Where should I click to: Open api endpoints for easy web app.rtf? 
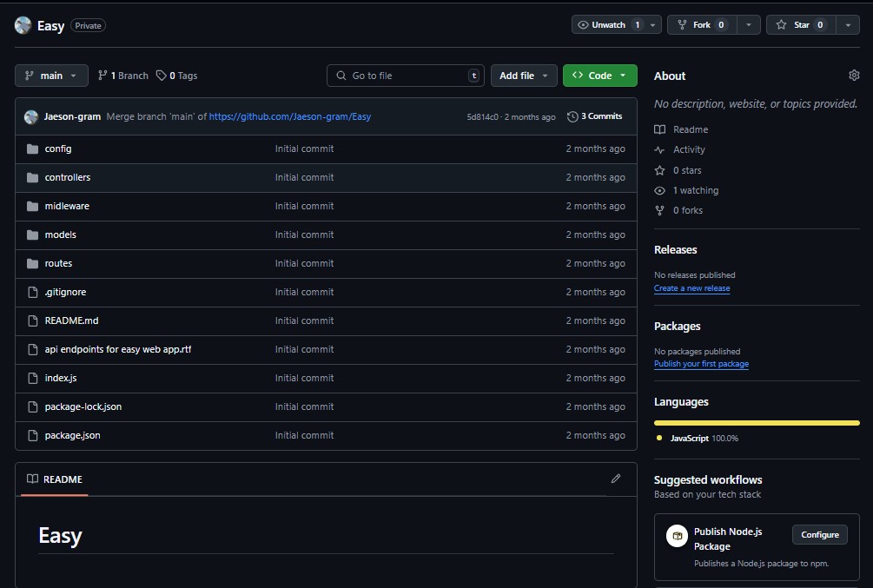click(118, 350)
